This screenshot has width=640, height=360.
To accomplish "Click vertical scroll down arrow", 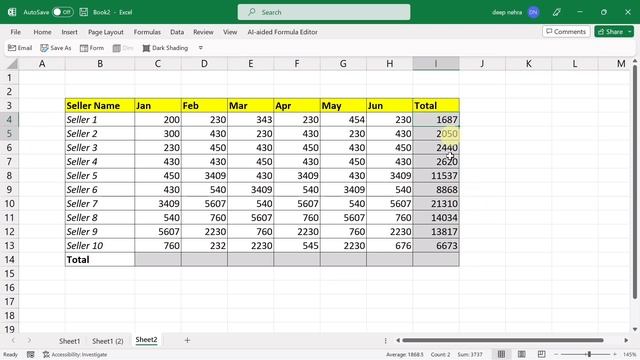I will pyautogui.click(x=635, y=329).
